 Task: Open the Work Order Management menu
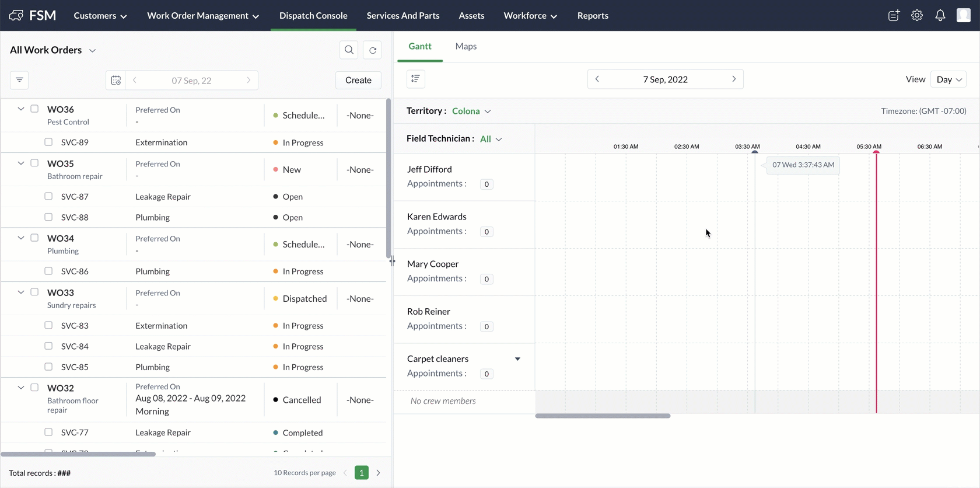[202, 16]
